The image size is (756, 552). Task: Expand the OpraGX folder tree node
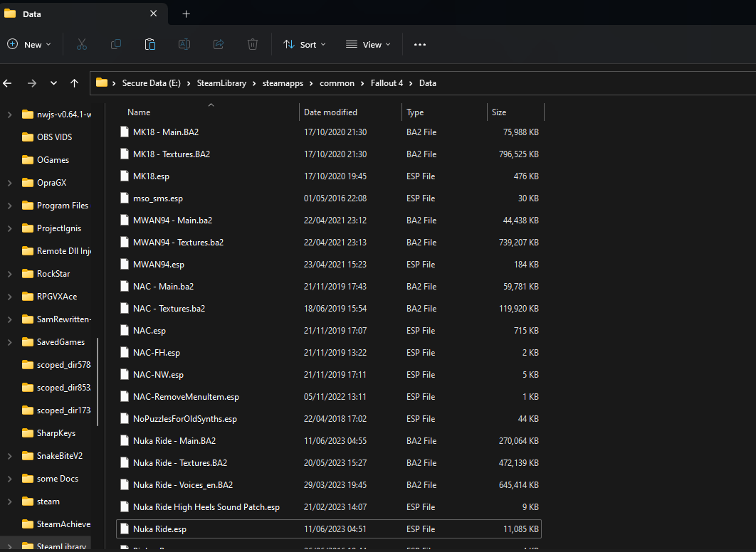tap(10, 183)
